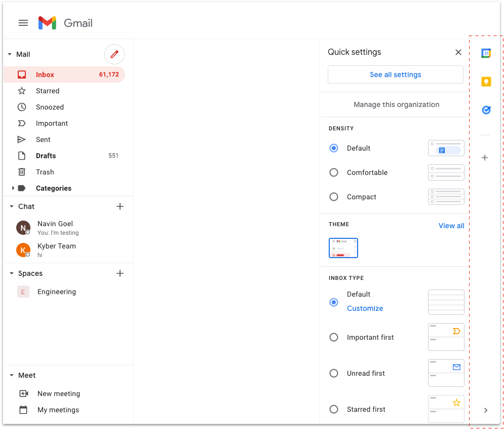Select Unread first inbox type
Screen dimensions: 504x429
coord(334,373)
